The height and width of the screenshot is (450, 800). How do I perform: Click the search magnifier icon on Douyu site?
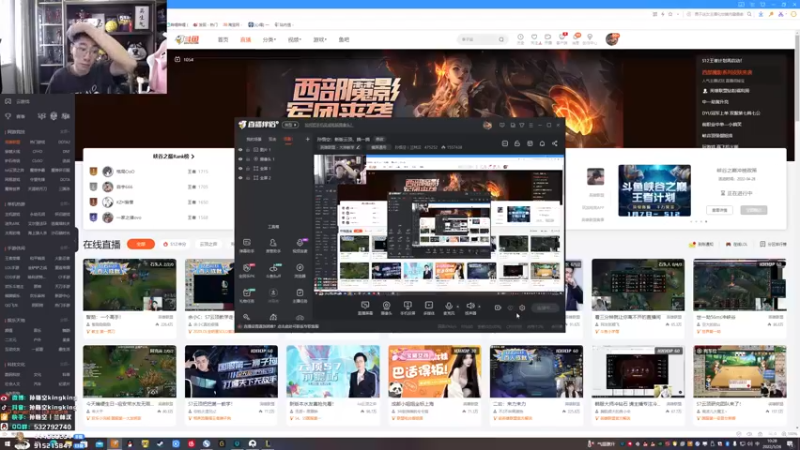[502, 39]
